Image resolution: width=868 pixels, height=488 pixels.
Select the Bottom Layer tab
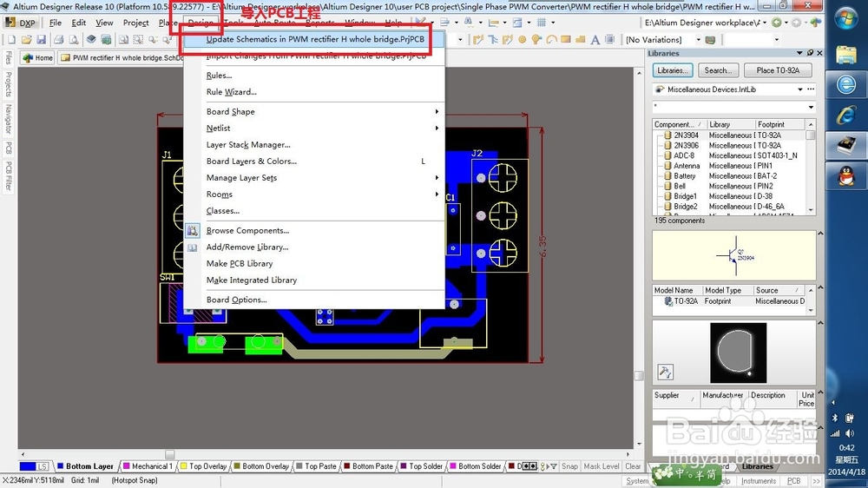[x=85, y=466]
